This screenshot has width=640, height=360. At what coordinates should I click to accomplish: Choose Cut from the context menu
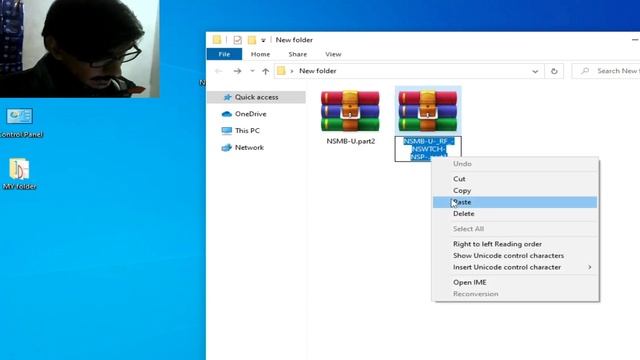coord(515,179)
